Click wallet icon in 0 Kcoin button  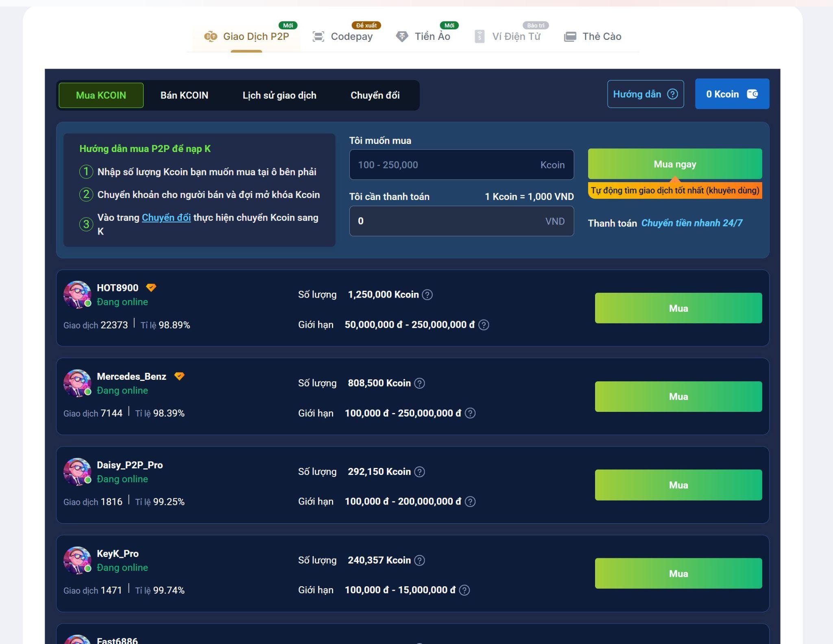[752, 94]
